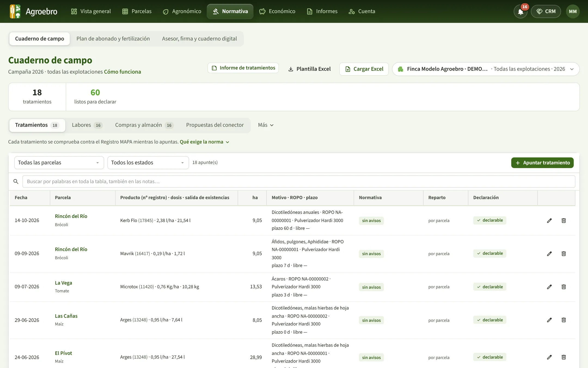Open the CRM button
Screen dimensions: 588x368
click(x=546, y=11)
